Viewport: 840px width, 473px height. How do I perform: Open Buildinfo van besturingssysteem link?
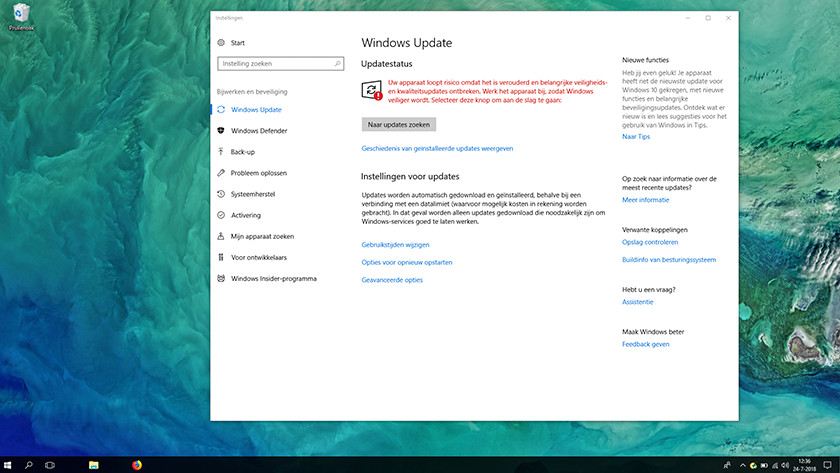coord(669,260)
